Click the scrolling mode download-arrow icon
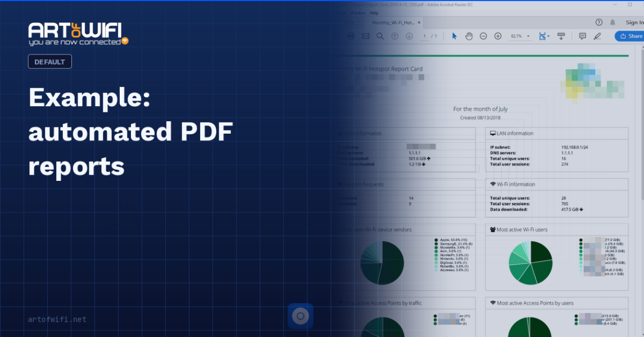Viewport: 644px width, 337px height. (x=561, y=36)
